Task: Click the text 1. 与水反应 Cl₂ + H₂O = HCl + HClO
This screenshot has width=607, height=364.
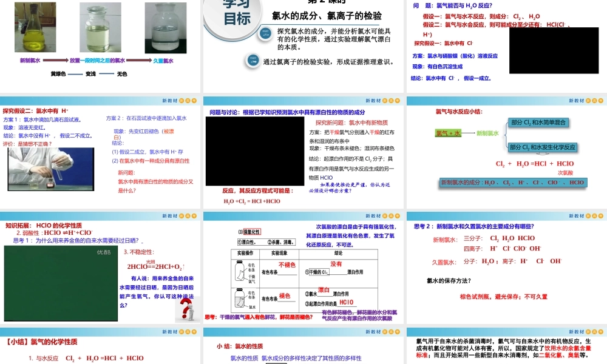Action: [86, 358]
